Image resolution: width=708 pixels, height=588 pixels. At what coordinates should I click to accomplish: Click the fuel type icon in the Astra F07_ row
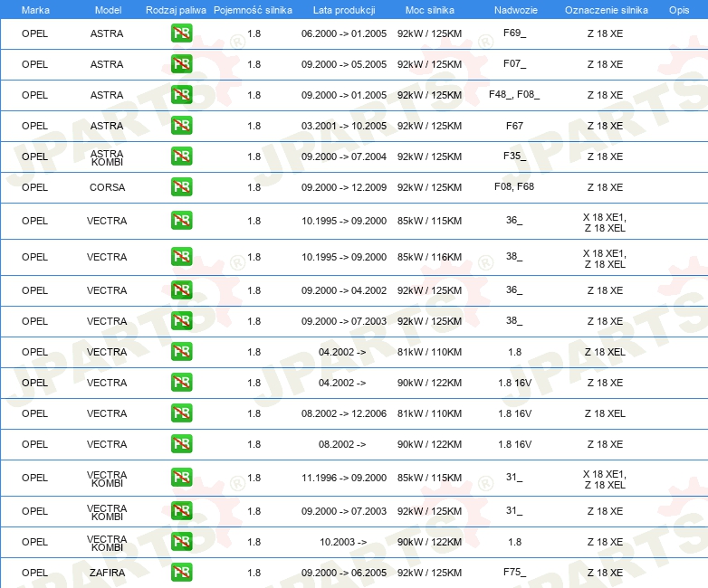[181, 64]
